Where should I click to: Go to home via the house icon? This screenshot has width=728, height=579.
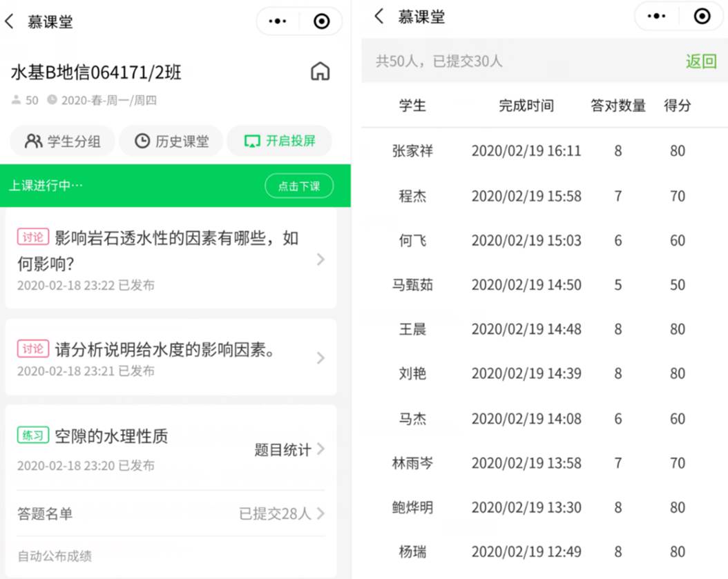320,71
